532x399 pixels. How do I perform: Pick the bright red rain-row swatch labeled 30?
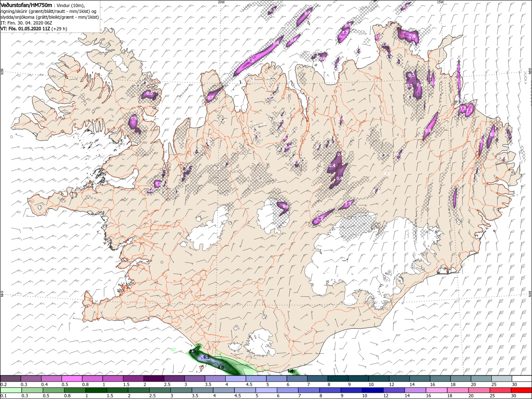pos(522,390)
